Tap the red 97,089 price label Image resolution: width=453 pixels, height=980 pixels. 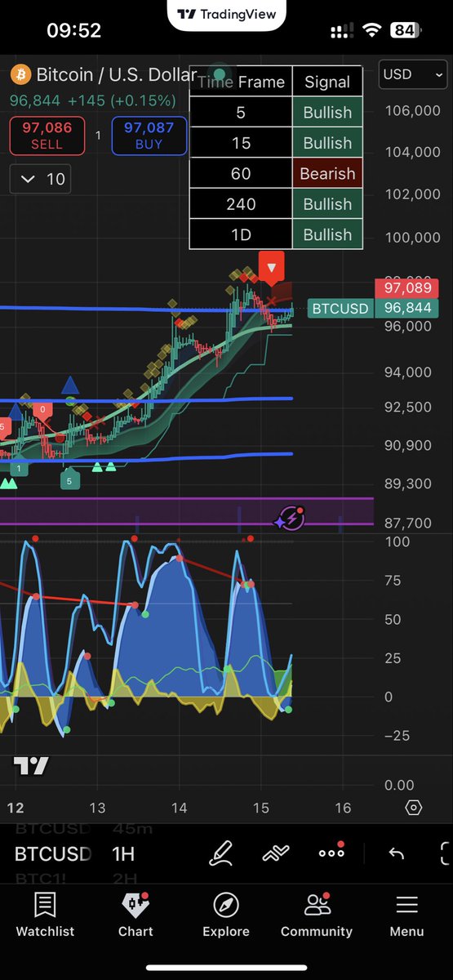(406, 288)
